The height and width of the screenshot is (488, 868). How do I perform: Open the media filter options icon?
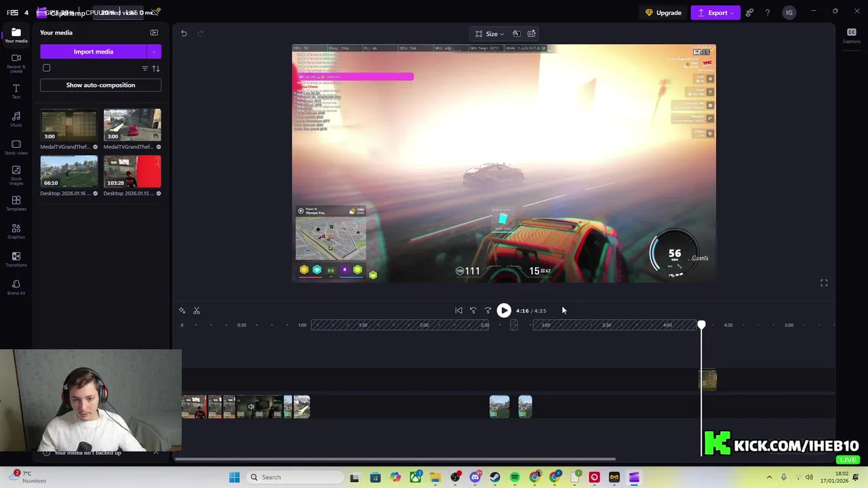coord(144,68)
